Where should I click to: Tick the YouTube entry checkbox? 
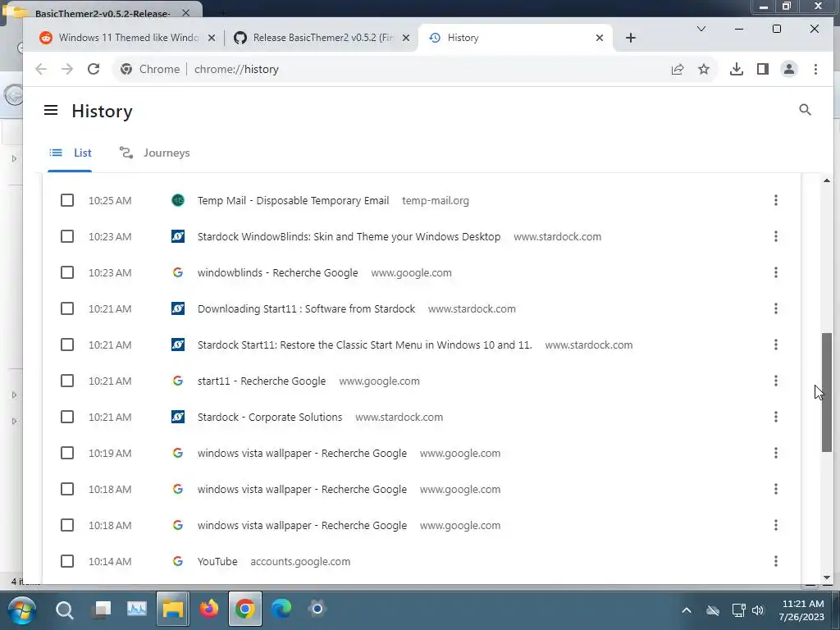pyautogui.click(x=67, y=561)
